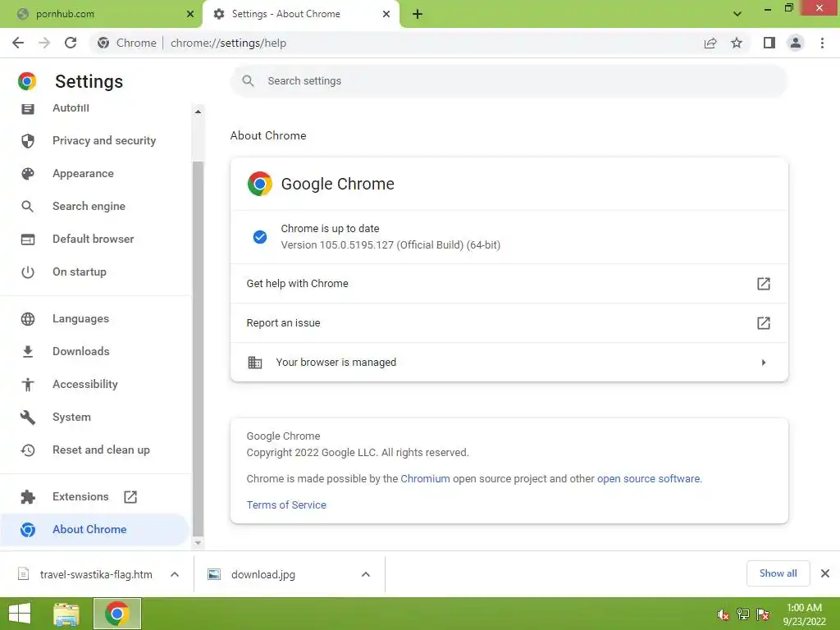
Task: Click the muted volume tray icon
Action: click(724, 614)
